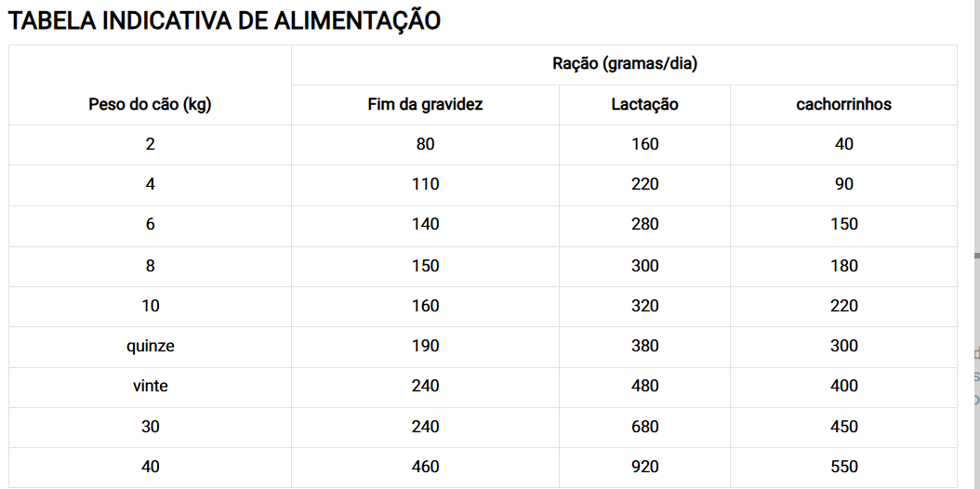Click the 550 puppies value
Screen dimensions: 980x489
pos(843,467)
